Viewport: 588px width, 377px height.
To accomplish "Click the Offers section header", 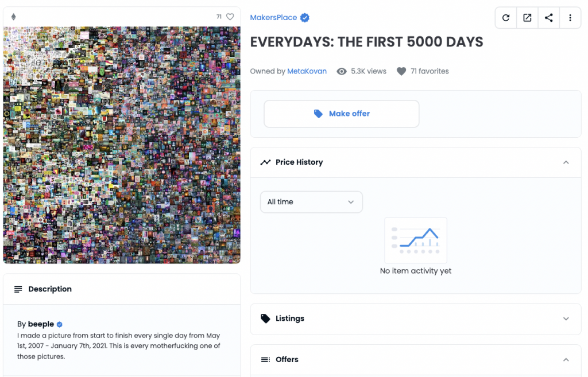I will 416,360.
